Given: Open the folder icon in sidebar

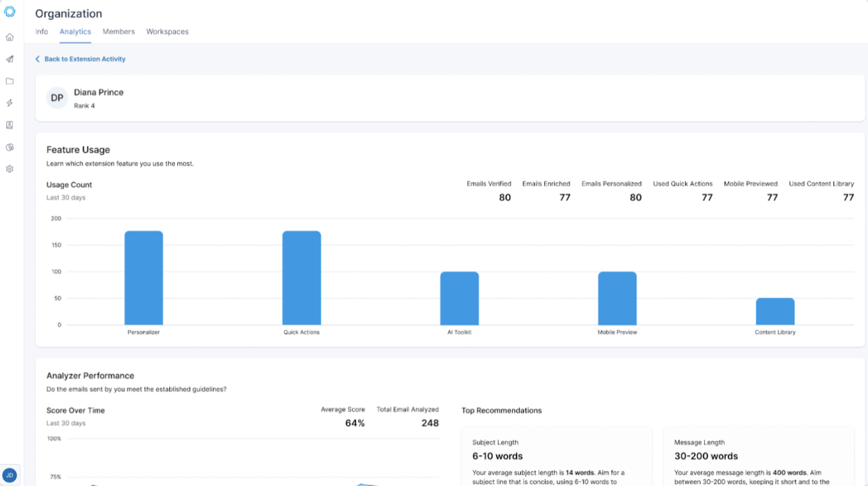Looking at the screenshot, I should pos(10,81).
